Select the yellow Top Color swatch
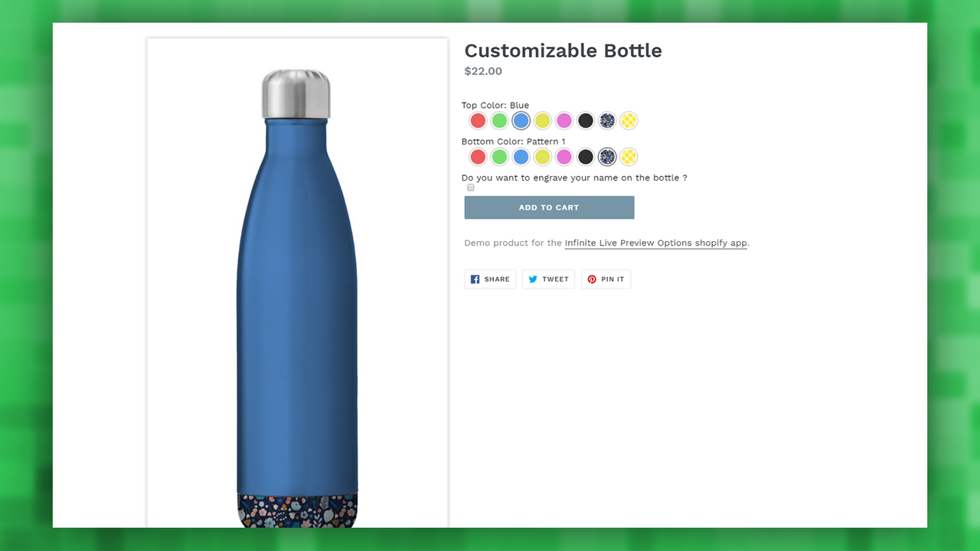 coord(542,120)
